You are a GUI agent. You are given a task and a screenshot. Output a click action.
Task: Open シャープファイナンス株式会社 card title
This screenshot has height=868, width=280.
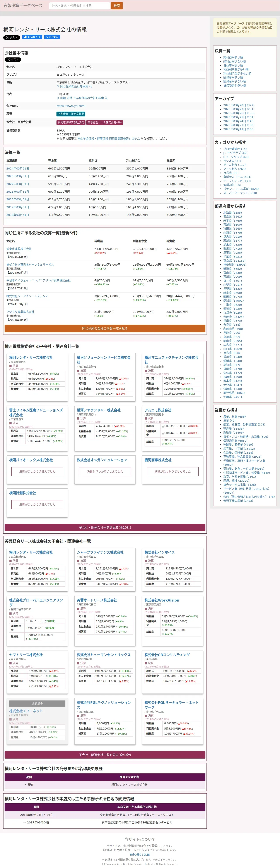100,552
